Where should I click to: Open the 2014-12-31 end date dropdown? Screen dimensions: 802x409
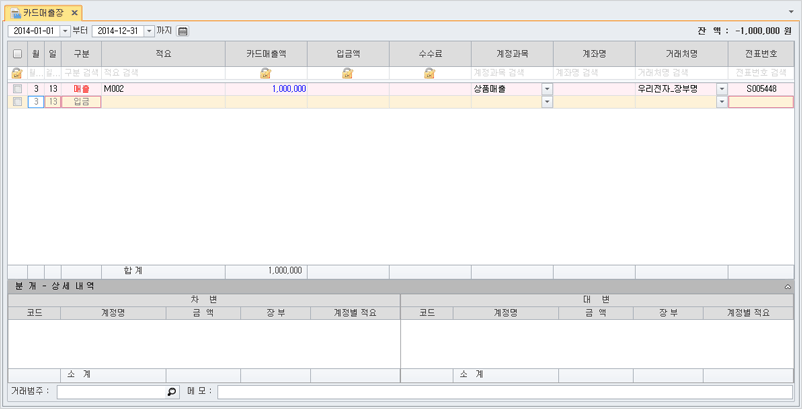(149, 31)
